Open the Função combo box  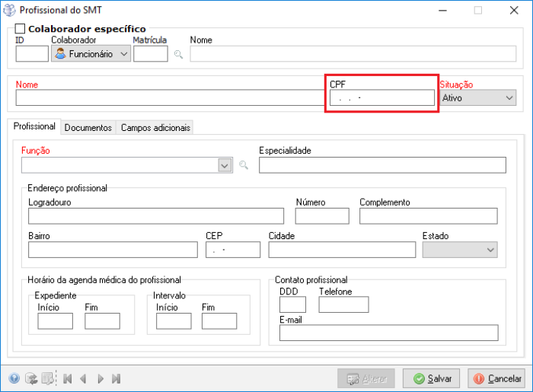point(224,165)
